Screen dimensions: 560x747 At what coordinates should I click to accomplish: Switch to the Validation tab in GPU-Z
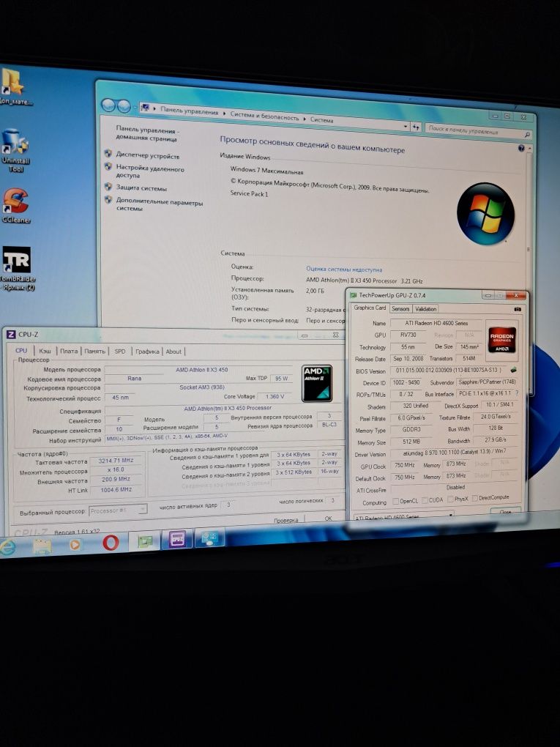(426, 309)
